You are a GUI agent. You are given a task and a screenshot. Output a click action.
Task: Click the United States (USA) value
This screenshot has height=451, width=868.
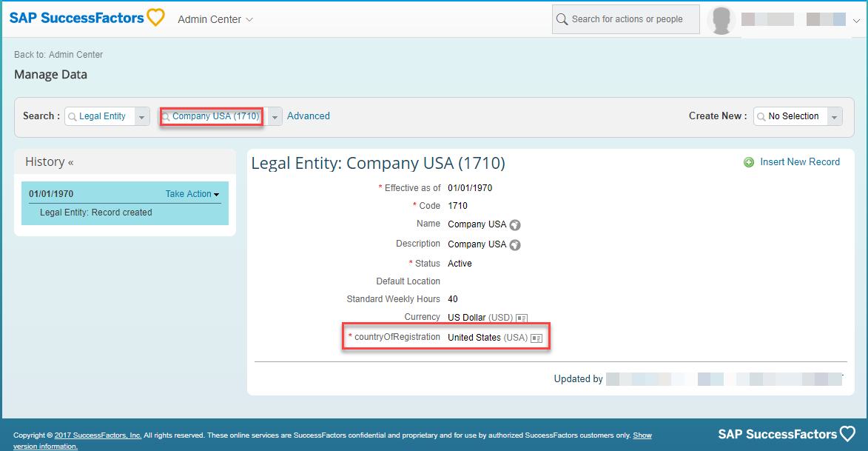coord(488,338)
